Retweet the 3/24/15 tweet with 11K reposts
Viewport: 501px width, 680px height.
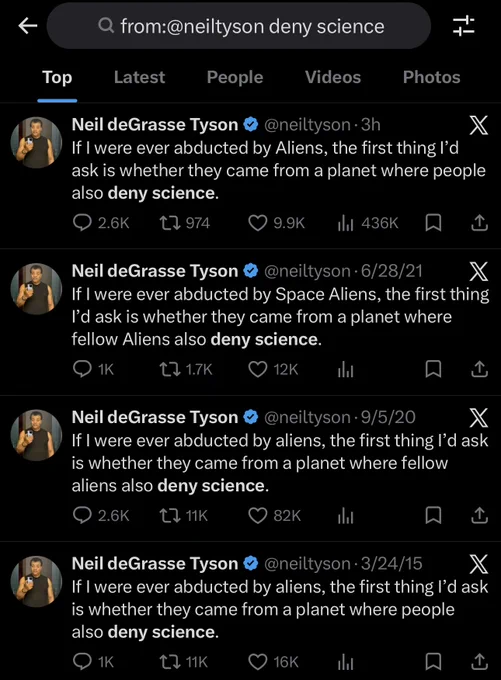pyautogui.click(x=170, y=662)
